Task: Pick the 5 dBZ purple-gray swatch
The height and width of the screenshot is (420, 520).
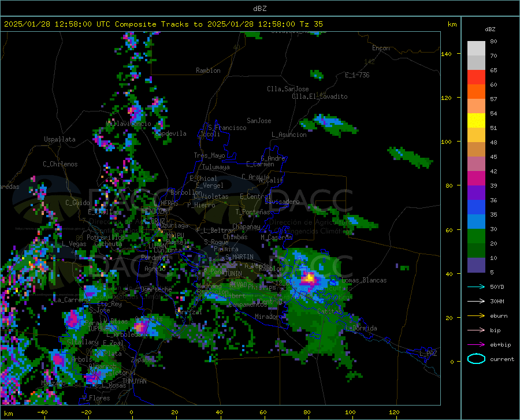Action: pos(476,265)
